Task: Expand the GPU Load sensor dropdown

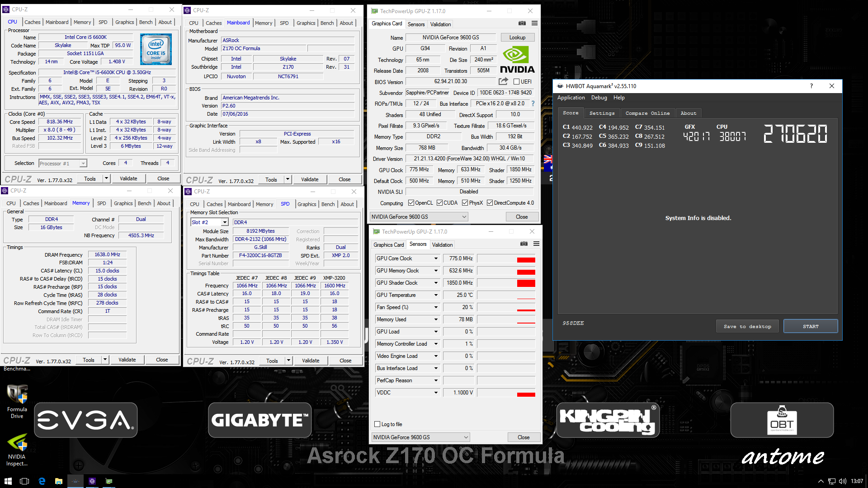Action: 436,332
